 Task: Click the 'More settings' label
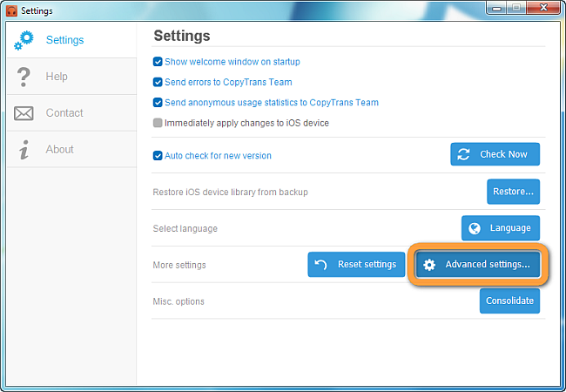click(x=179, y=265)
